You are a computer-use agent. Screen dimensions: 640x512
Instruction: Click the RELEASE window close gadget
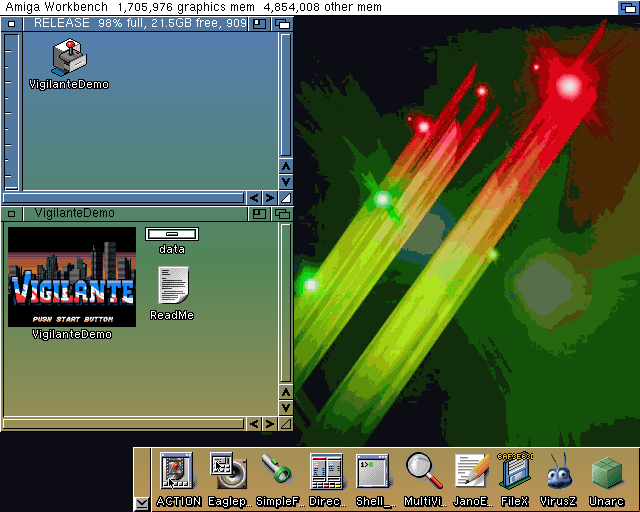coord(11,24)
